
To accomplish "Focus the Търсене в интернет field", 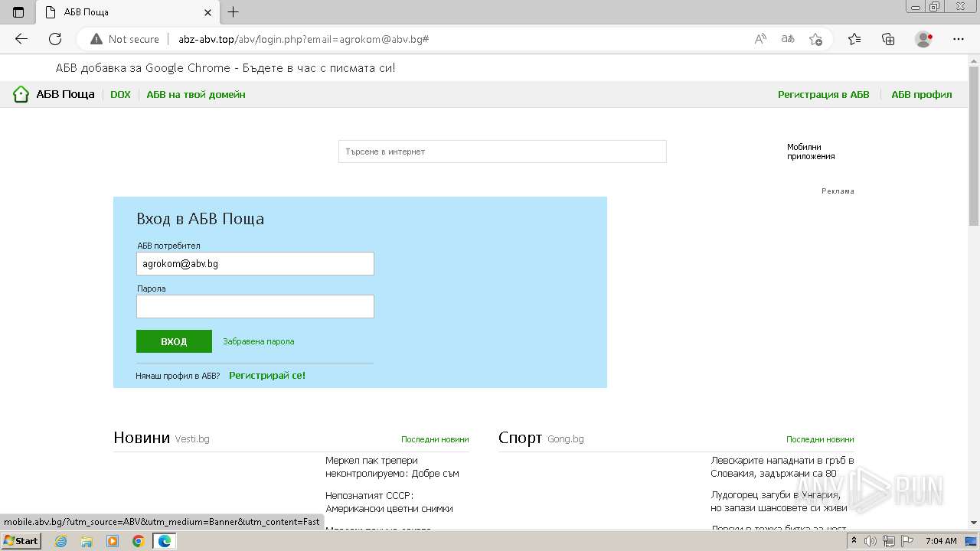I will point(502,152).
